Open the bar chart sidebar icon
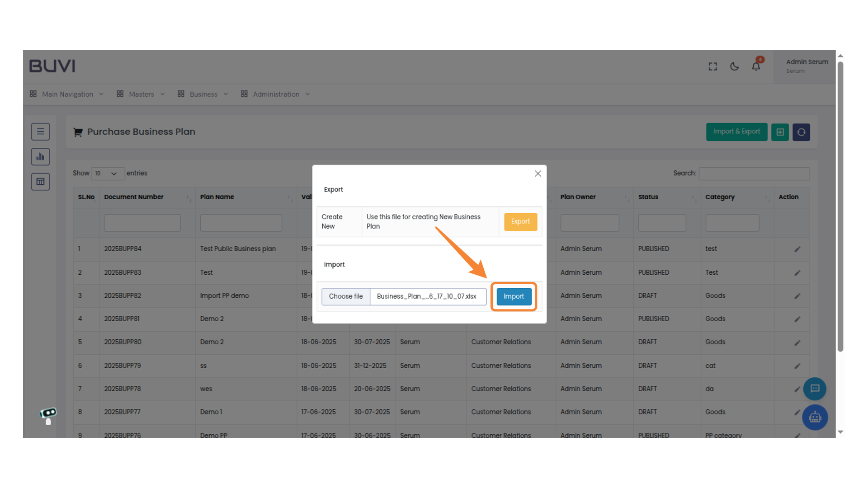Viewport: 868px width, 488px height. tap(40, 157)
